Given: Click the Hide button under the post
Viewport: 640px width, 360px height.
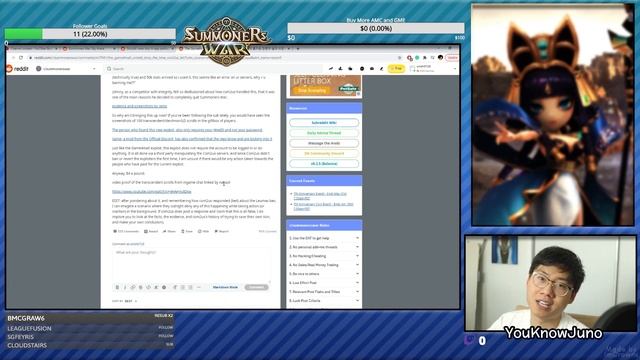Looking at the screenshot, I should pyautogui.click(x=203, y=231).
